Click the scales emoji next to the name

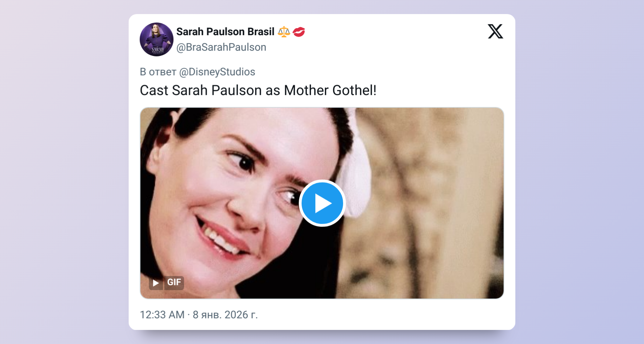coord(284,32)
